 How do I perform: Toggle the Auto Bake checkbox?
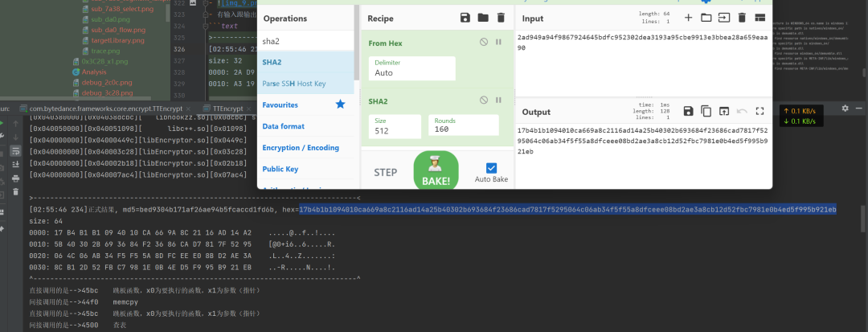tap(491, 168)
